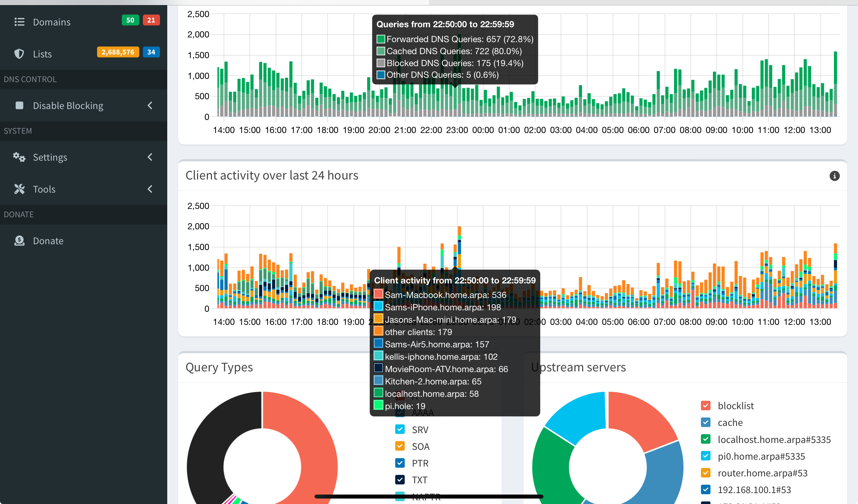Click the Lists shield icon

(19, 54)
